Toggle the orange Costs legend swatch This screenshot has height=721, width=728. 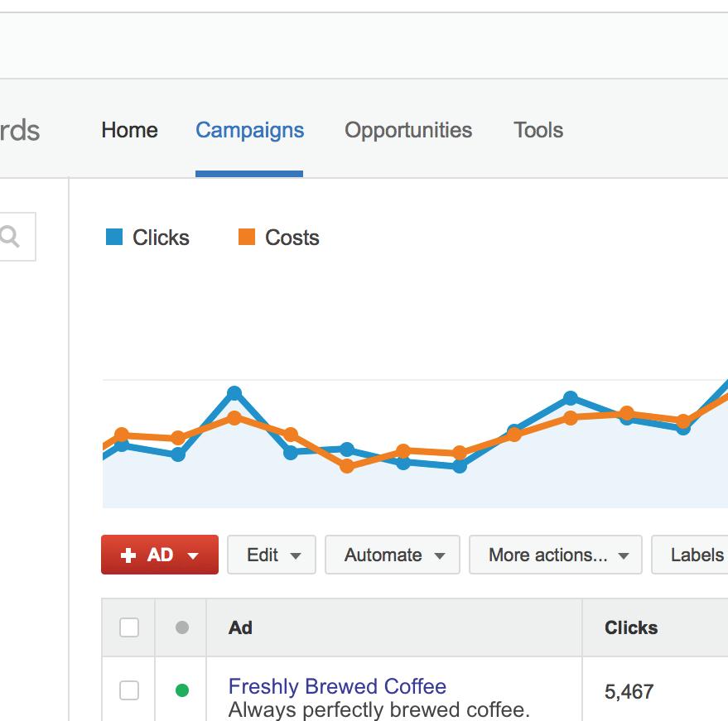[247, 237]
